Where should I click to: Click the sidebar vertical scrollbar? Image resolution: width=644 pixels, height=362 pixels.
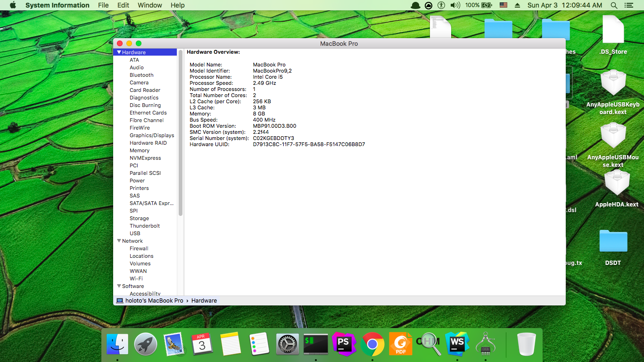point(181,133)
